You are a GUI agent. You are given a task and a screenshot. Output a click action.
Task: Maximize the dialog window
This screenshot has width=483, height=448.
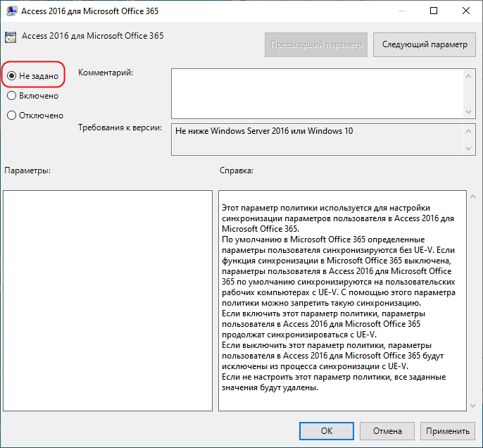[x=434, y=11]
